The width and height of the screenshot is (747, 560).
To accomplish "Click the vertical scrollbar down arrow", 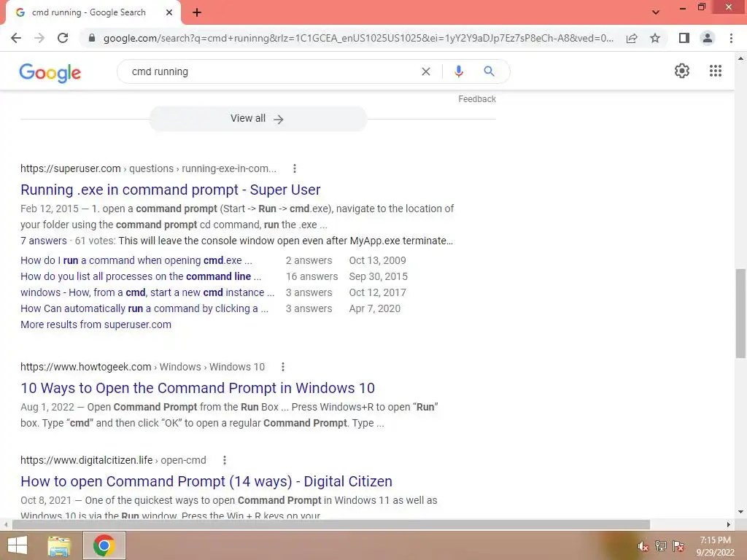I will coord(740,512).
